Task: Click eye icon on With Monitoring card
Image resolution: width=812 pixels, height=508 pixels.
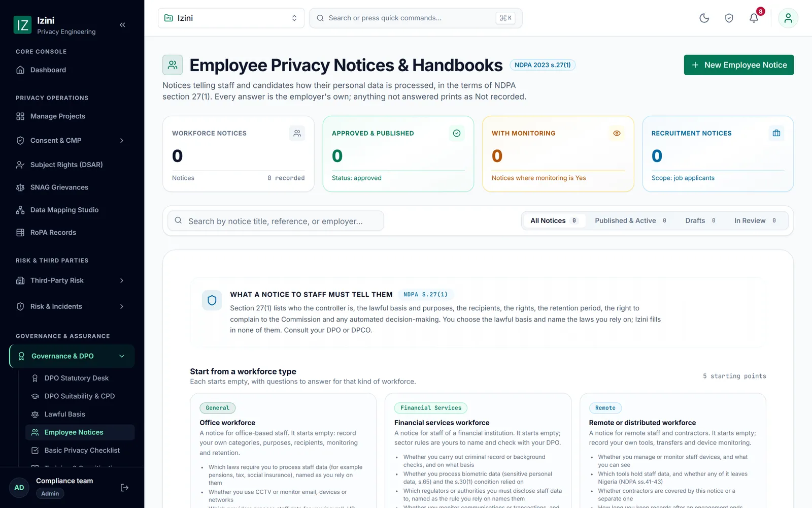Action: [x=617, y=133]
